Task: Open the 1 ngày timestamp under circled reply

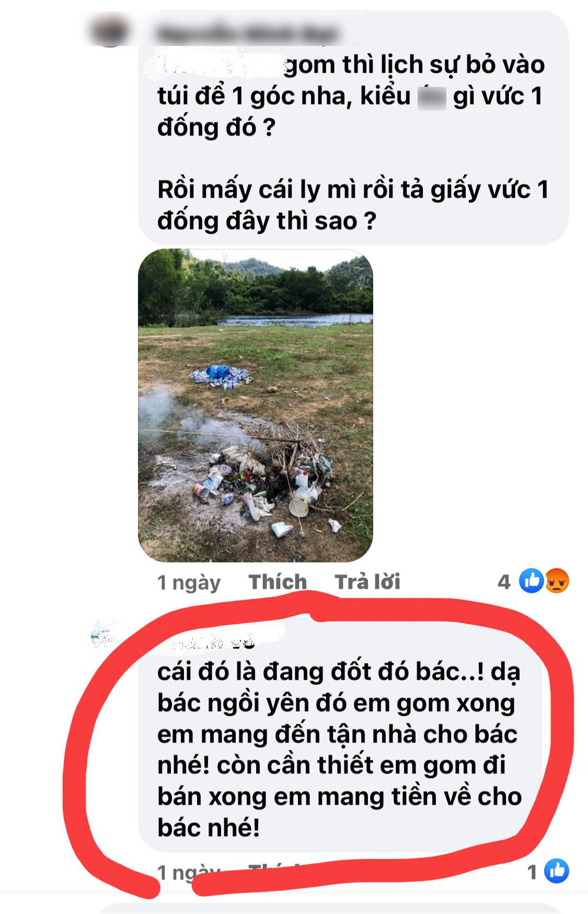Action: (x=189, y=872)
